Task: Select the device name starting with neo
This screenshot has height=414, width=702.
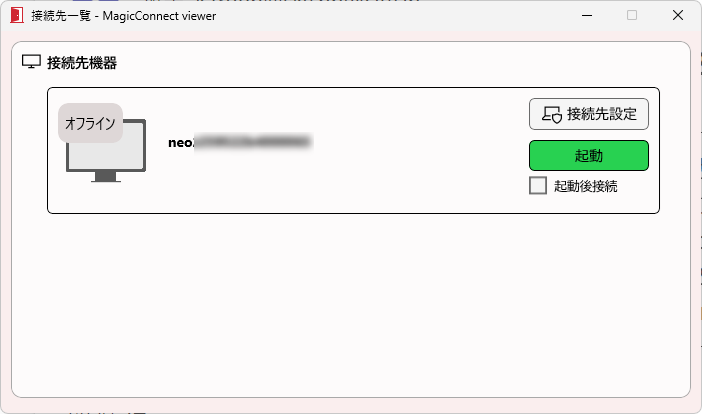Action: point(240,142)
